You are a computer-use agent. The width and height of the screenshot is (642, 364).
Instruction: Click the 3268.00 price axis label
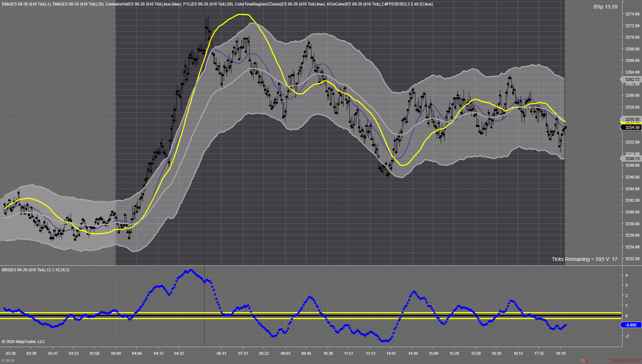pyautogui.click(x=632, y=49)
